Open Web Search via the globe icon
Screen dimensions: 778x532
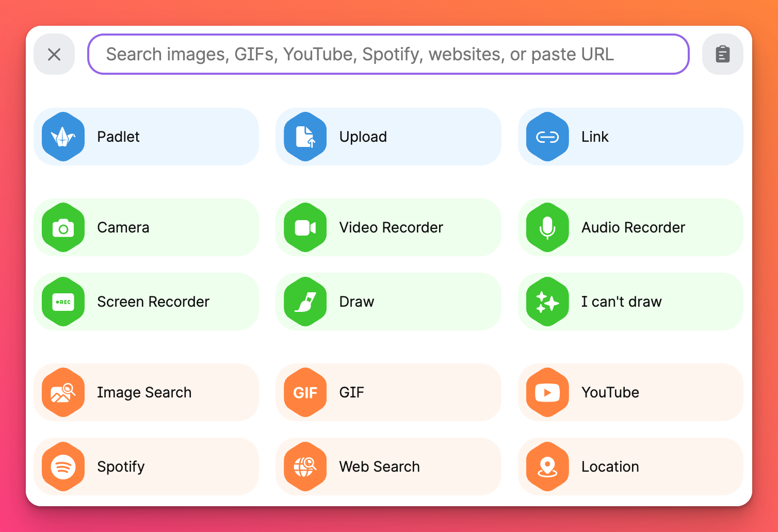(305, 467)
